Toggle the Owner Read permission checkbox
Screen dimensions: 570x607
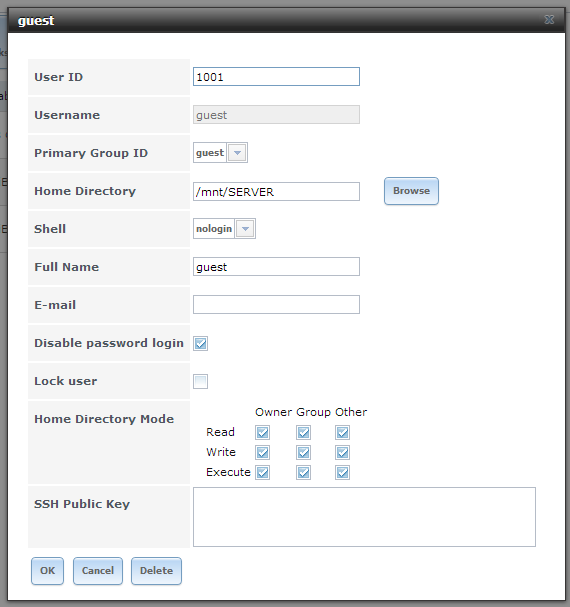coord(263,432)
